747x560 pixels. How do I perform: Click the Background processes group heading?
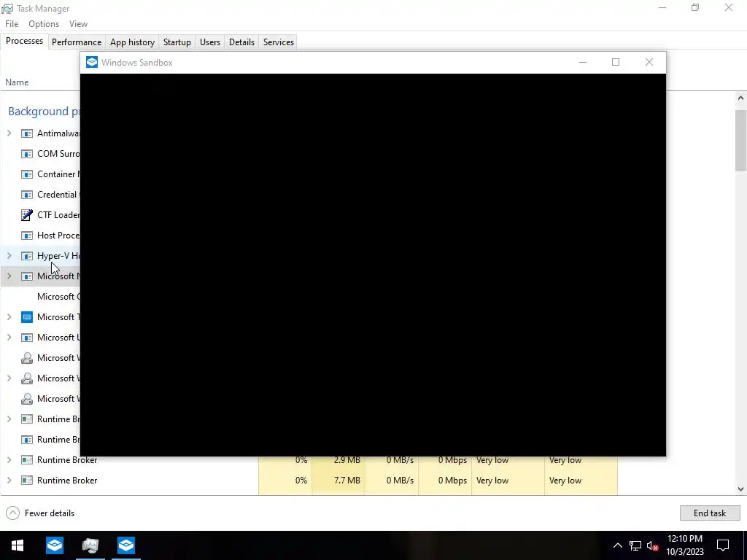[44, 112]
